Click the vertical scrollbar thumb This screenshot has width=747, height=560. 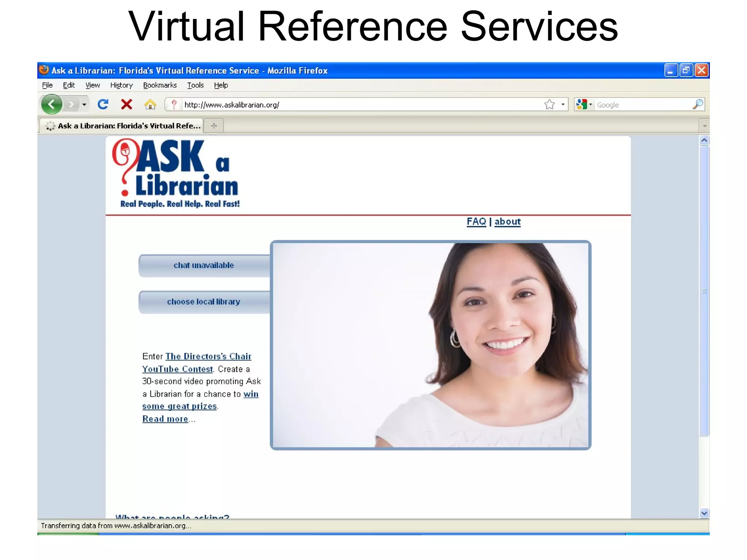click(704, 291)
